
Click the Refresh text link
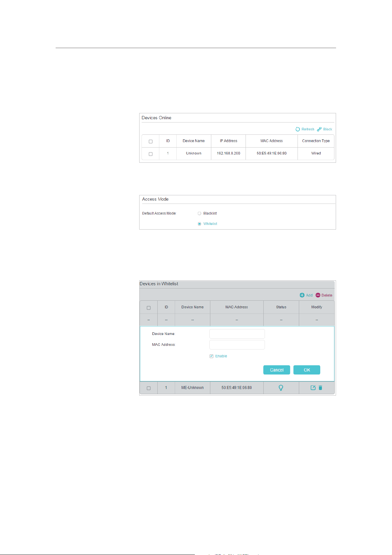point(308,129)
